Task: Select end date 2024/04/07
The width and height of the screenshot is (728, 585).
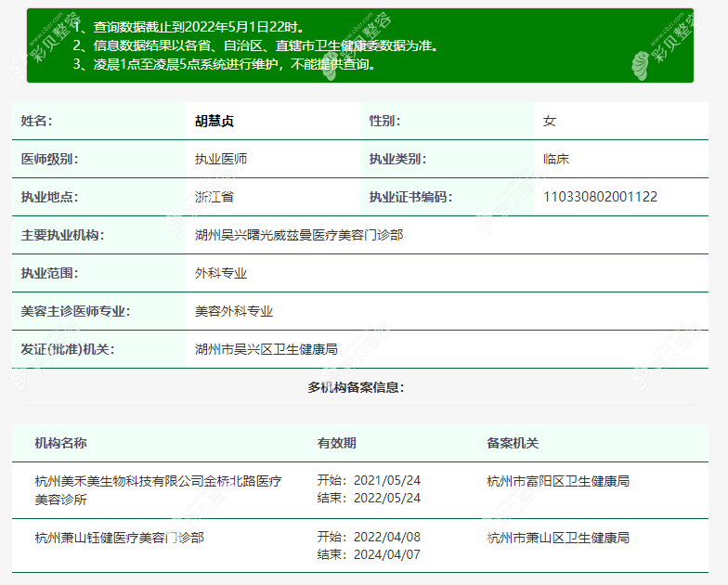Action: (x=387, y=555)
